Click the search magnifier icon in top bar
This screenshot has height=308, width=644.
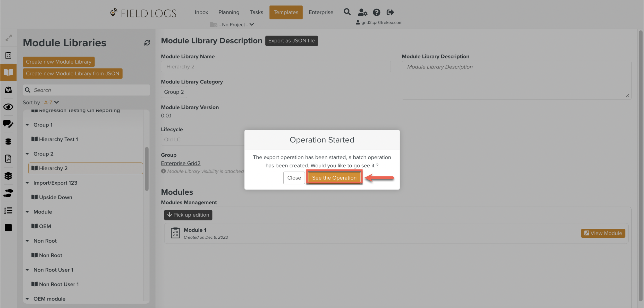[347, 12]
